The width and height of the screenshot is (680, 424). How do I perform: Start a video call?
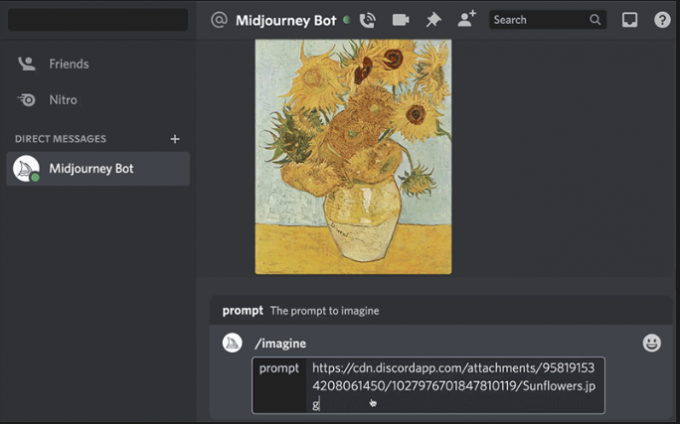[x=401, y=20]
